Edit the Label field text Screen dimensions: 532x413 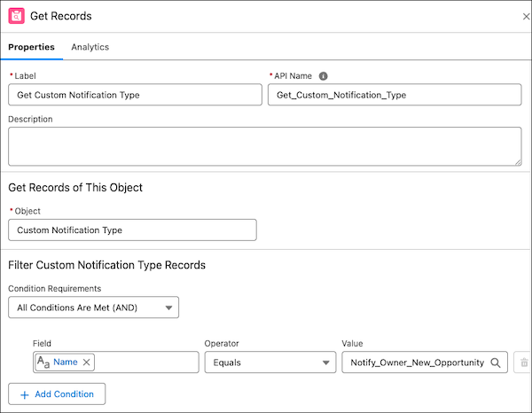coord(135,95)
